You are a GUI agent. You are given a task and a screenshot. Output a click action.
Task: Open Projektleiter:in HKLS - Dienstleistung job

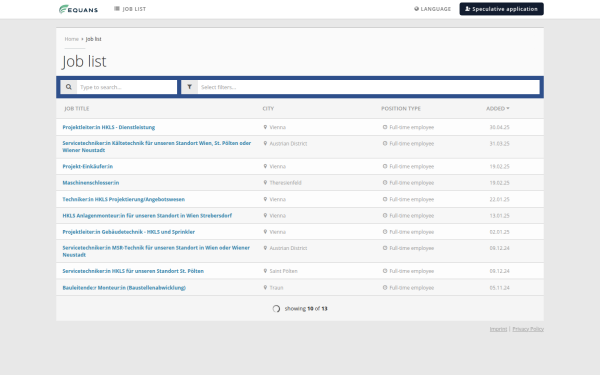(x=109, y=127)
